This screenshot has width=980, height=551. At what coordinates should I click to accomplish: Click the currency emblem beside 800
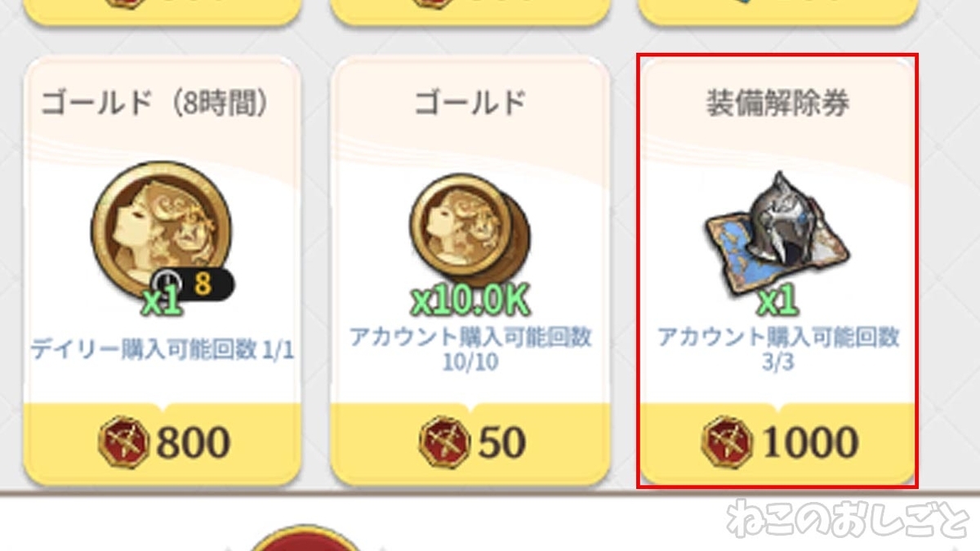[x=124, y=442]
